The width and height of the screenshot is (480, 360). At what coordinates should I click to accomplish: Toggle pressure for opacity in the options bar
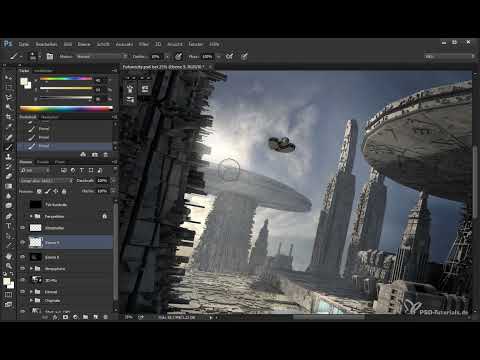pos(179,56)
